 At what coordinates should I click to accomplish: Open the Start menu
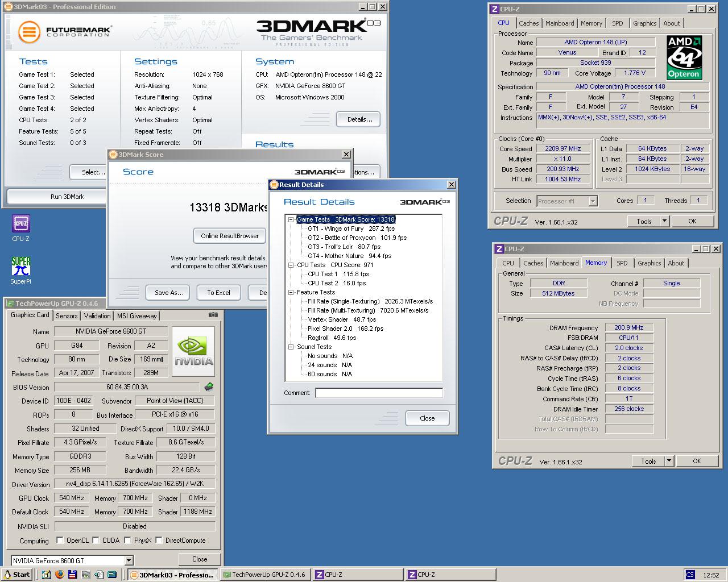[16, 575]
